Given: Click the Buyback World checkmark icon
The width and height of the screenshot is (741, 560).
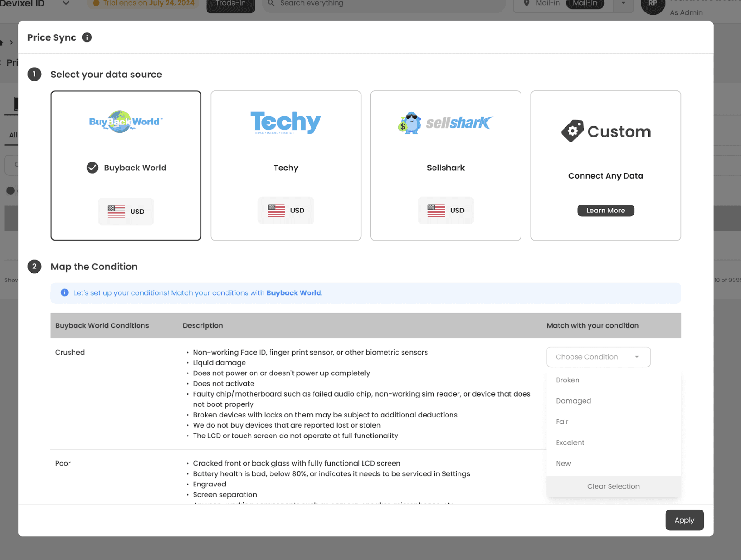Looking at the screenshot, I should (x=93, y=168).
